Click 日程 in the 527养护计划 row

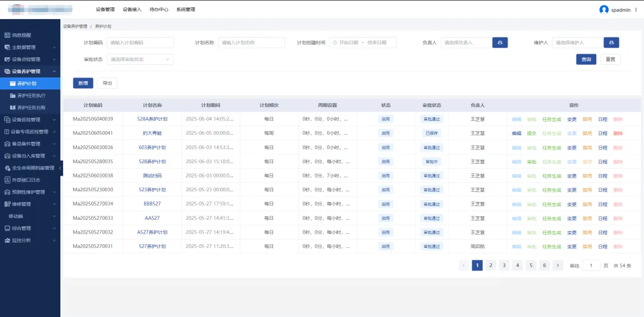click(x=602, y=246)
